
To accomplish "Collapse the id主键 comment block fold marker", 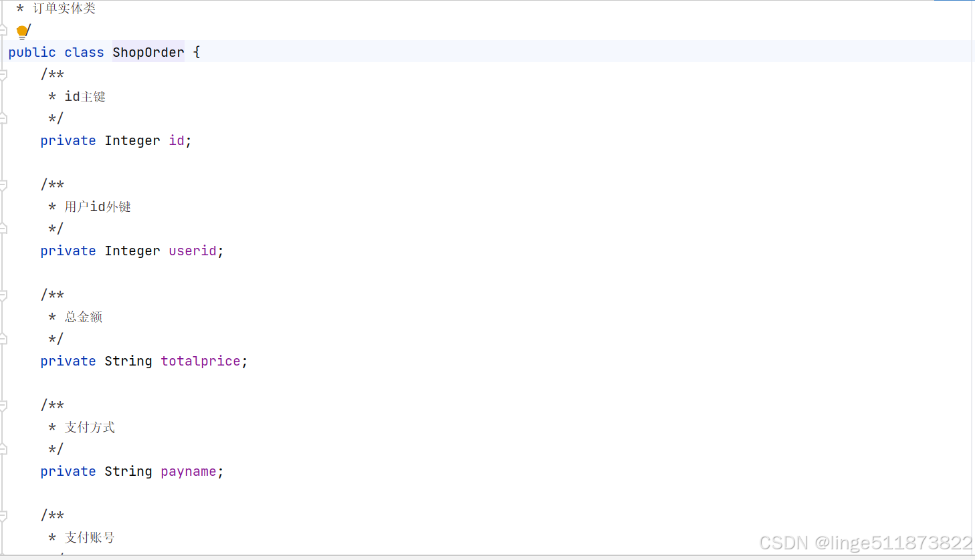I will tap(3, 76).
